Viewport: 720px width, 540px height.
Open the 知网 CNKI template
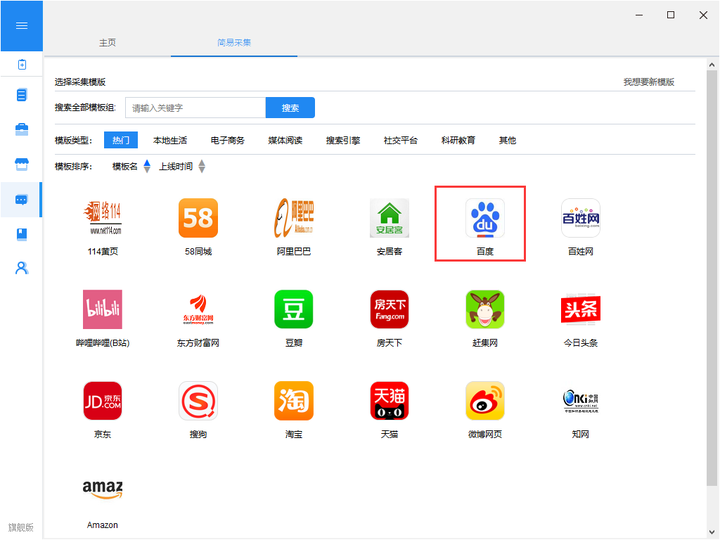click(580, 410)
